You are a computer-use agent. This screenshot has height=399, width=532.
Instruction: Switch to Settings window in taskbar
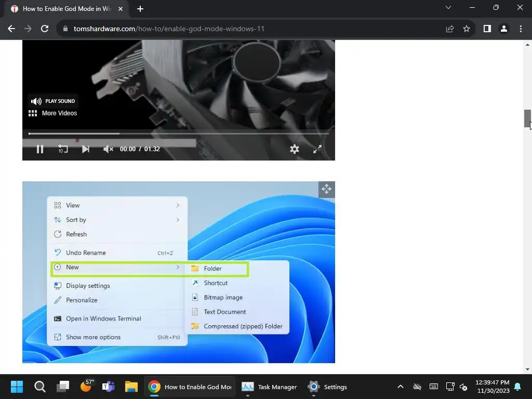[327, 387]
